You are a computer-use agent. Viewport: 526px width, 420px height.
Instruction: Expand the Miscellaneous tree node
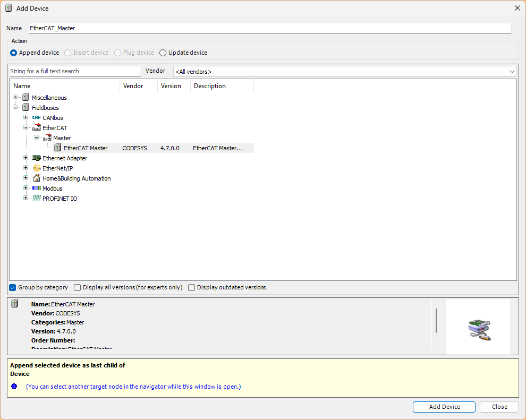(x=15, y=97)
